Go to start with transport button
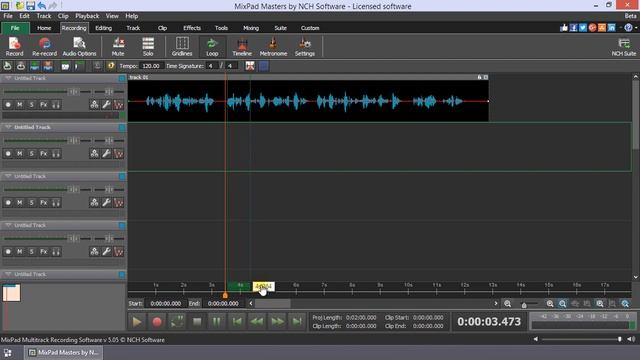This screenshot has height=360, width=640. (x=237, y=322)
